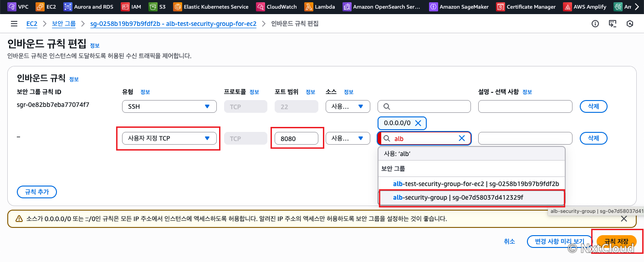
Task: Select alb-test-security-group-for-ec2 from suggestions
Action: 472,184
